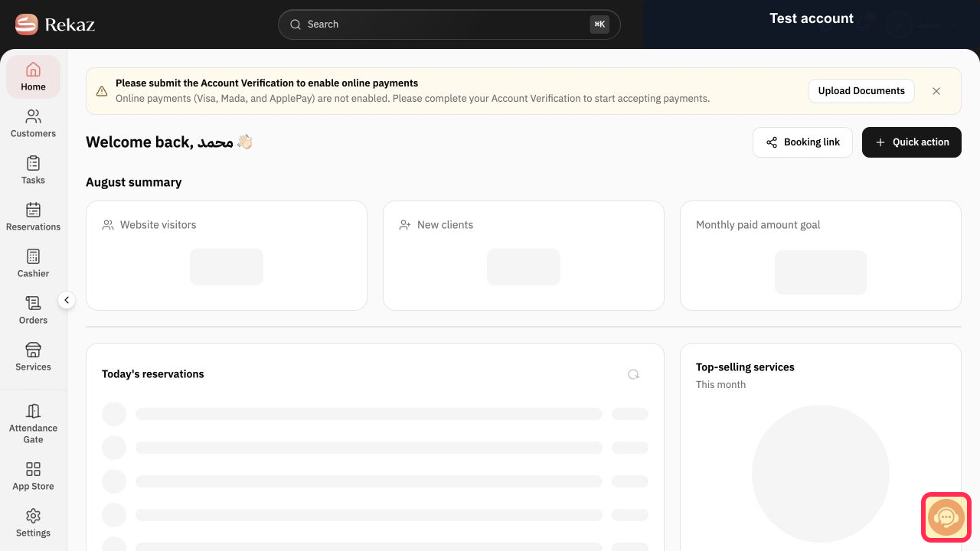Open the App Store grid icon
Viewport: 980px width, 551px height.
tap(33, 469)
